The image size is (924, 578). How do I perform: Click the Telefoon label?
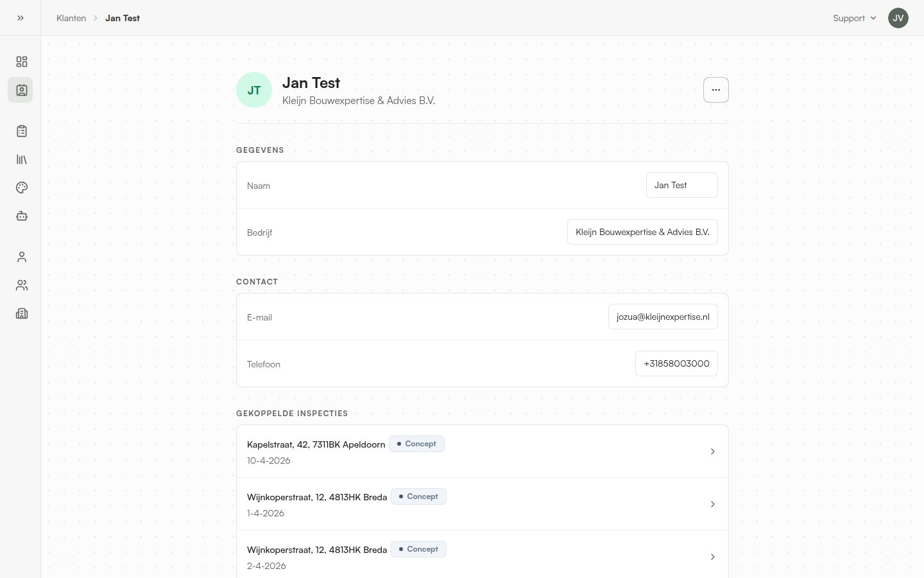264,364
